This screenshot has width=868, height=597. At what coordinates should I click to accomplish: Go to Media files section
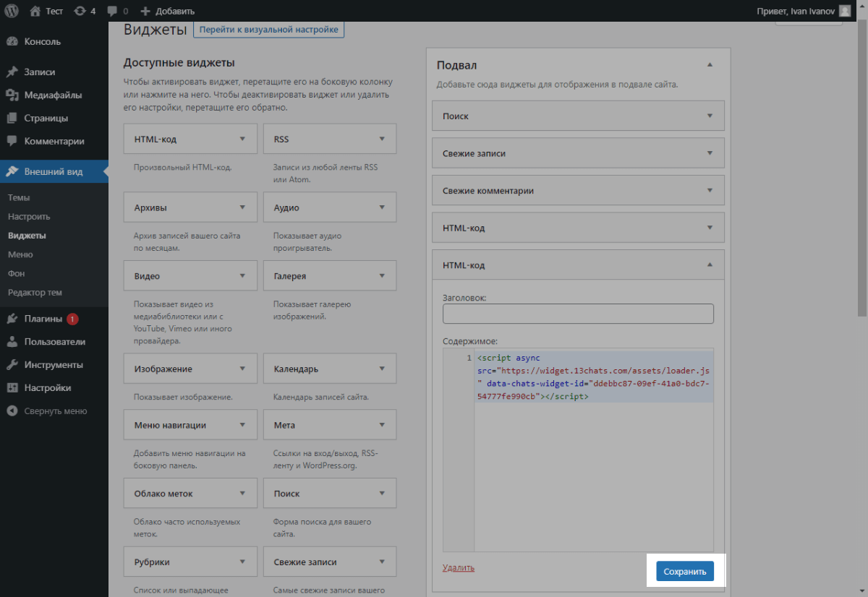53,95
